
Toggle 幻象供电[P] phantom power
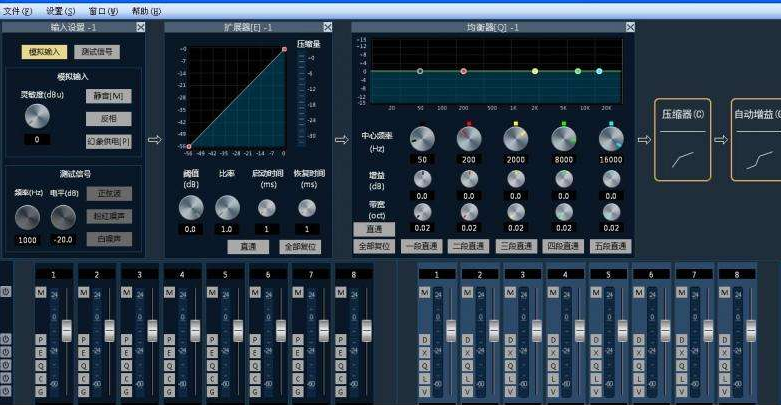click(x=109, y=141)
